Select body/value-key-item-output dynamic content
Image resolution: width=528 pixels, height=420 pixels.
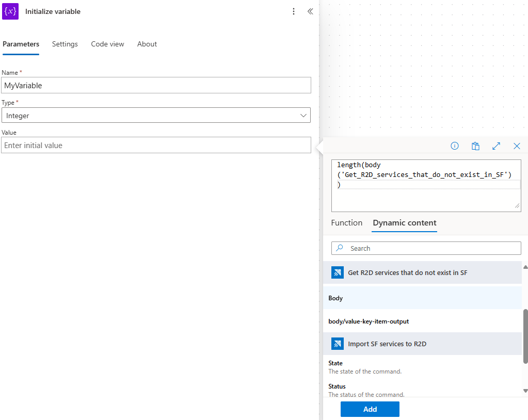coord(369,321)
